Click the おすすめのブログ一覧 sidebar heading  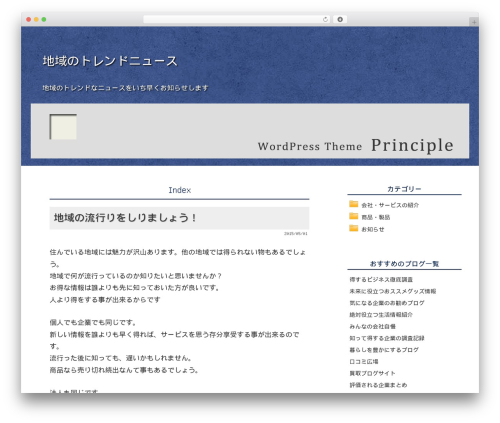click(x=404, y=264)
